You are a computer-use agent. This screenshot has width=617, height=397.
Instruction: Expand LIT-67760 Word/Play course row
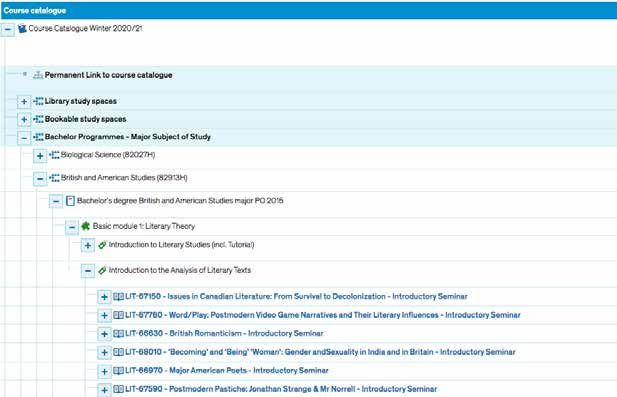[x=104, y=316]
